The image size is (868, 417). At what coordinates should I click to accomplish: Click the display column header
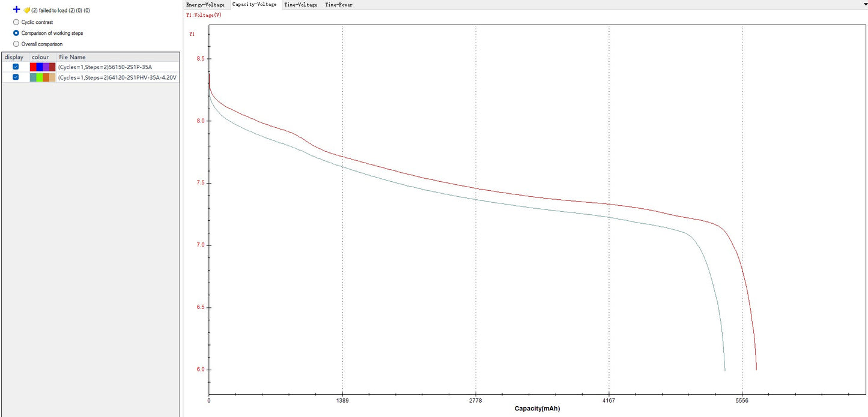tap(14, 57)
